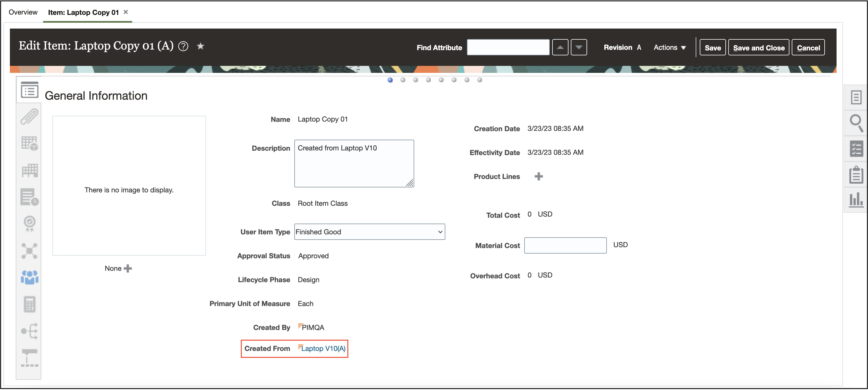Screen dimensions: 868x390
Task: Click the blue people group icon in sidebar
Action: point(29,277)
